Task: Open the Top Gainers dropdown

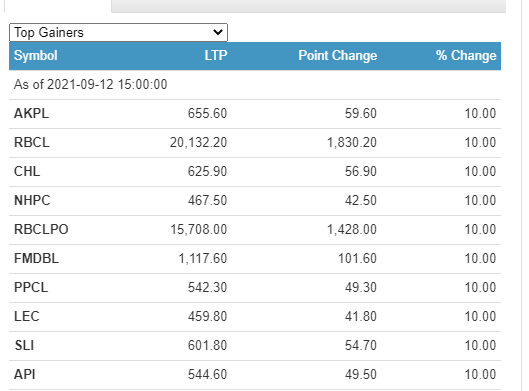Action: tap(118, 32)
